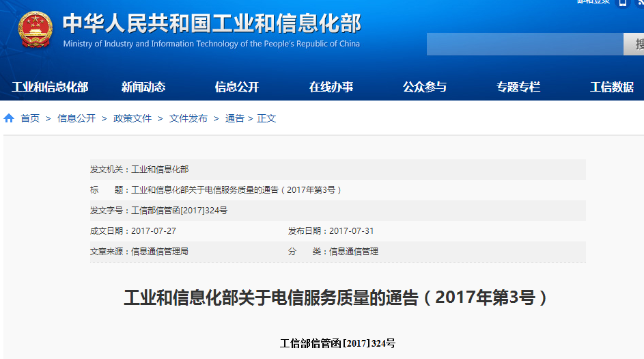Click 成文日期：2017-07-27 text
The height and width of the screenshot is (359, 644).
click(x=133, y=231)
